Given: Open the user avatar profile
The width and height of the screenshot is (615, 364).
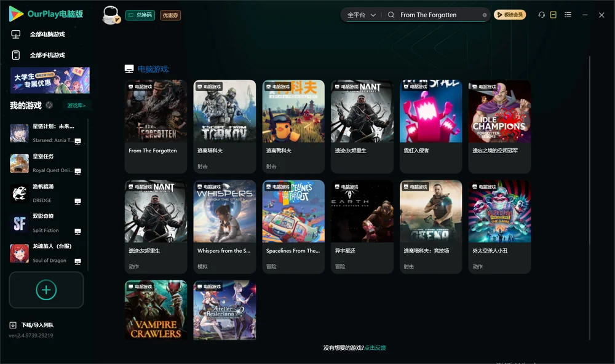Looking at the screenshot, I should pyautogui.click(x=111, y=15).
